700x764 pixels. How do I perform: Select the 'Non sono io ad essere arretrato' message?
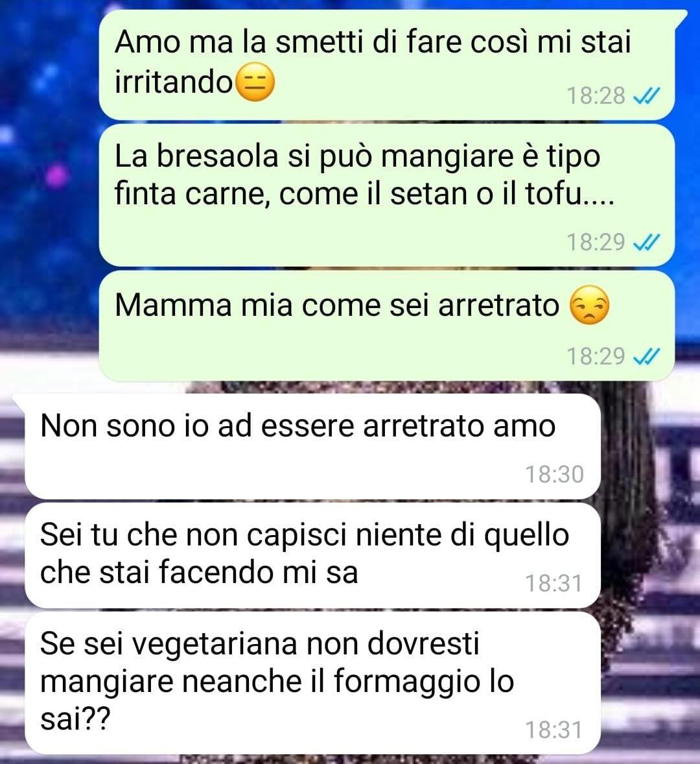point(312,446)
